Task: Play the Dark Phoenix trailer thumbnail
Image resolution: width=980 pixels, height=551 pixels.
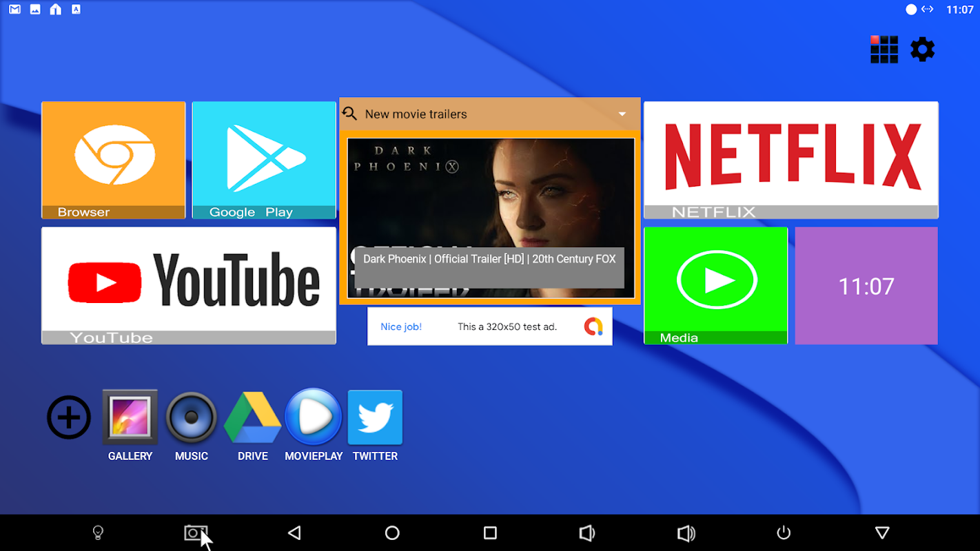Action: tap(490, 218)
